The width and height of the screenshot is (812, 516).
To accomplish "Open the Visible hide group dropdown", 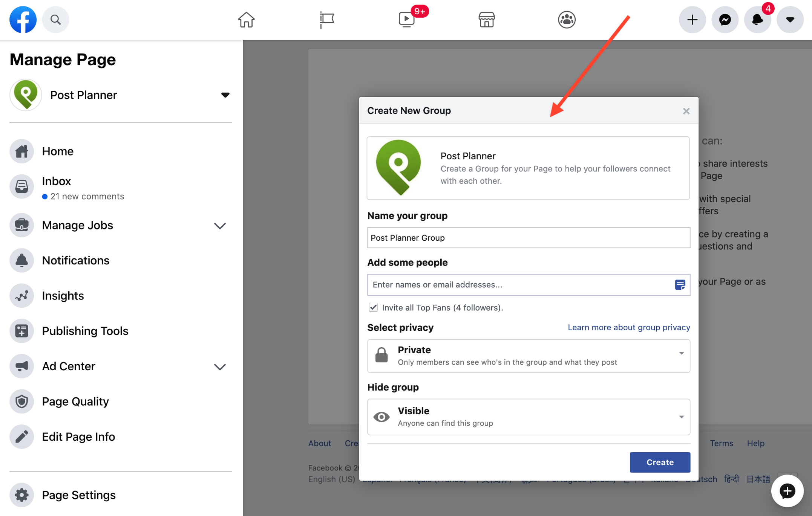I will [x=681, y=417].
